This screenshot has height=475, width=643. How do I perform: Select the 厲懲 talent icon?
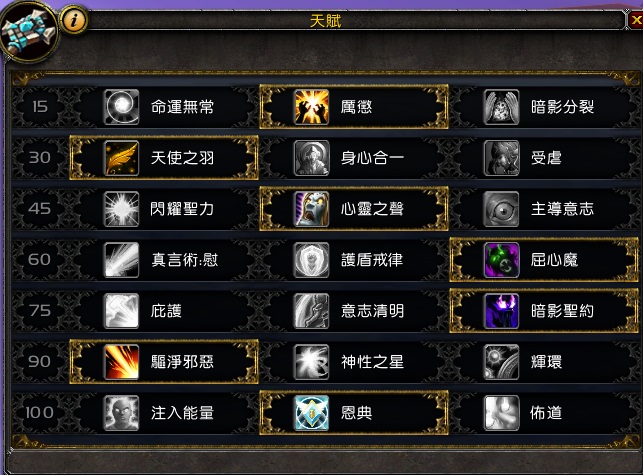click(x=312, y=107)
